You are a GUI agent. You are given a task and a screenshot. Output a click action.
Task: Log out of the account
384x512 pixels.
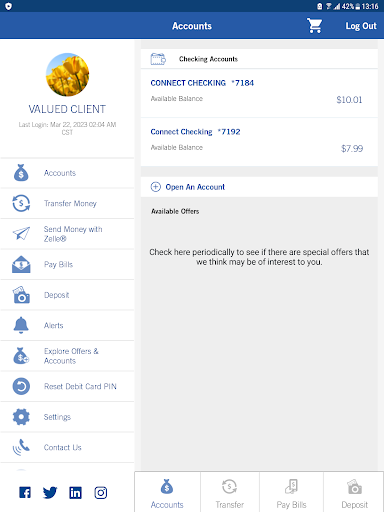tap(361, 26)
